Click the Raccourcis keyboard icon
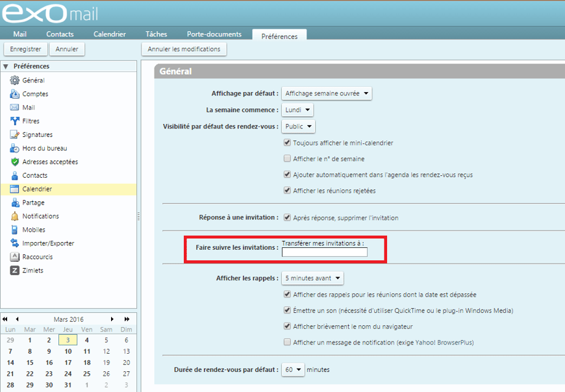This screenshot has width=565, height=392. point(14,256)
